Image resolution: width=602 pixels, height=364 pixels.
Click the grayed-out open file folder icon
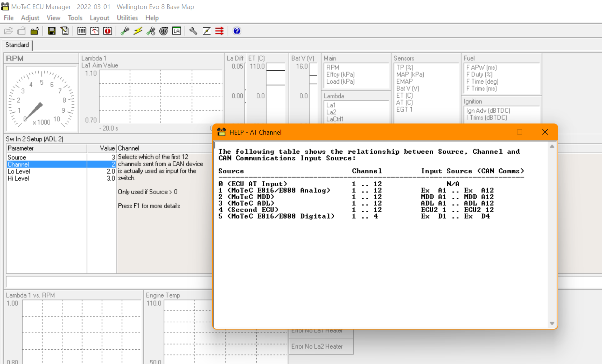9,31
